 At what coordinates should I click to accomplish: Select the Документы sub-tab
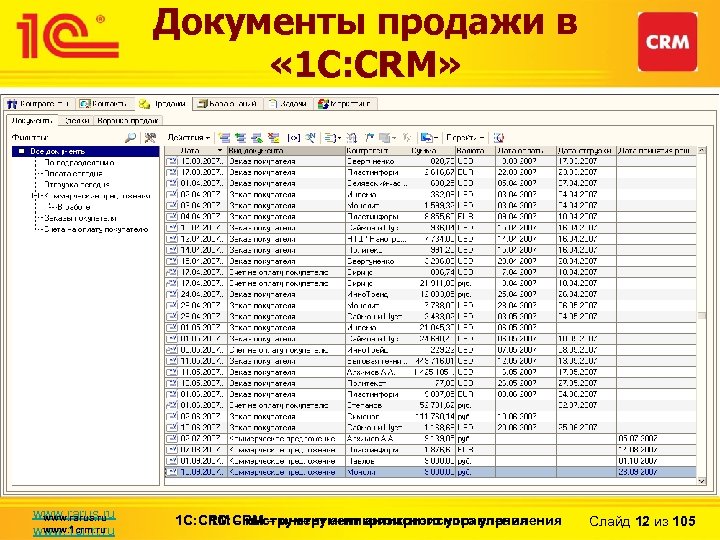32,121
